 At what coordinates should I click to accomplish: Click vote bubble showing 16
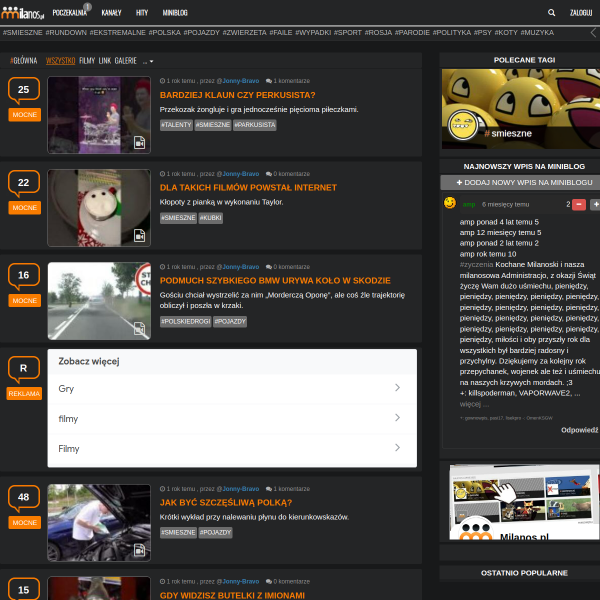click(24, 276)
